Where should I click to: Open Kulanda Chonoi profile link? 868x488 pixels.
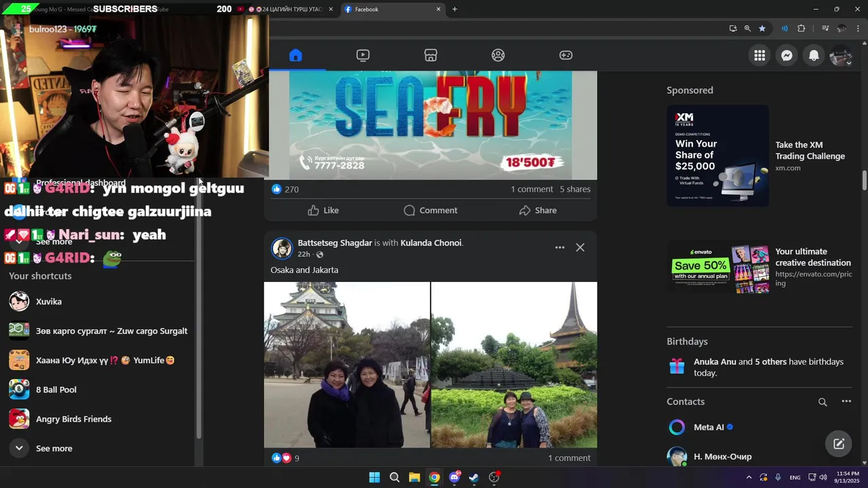(x=431, y=243)
